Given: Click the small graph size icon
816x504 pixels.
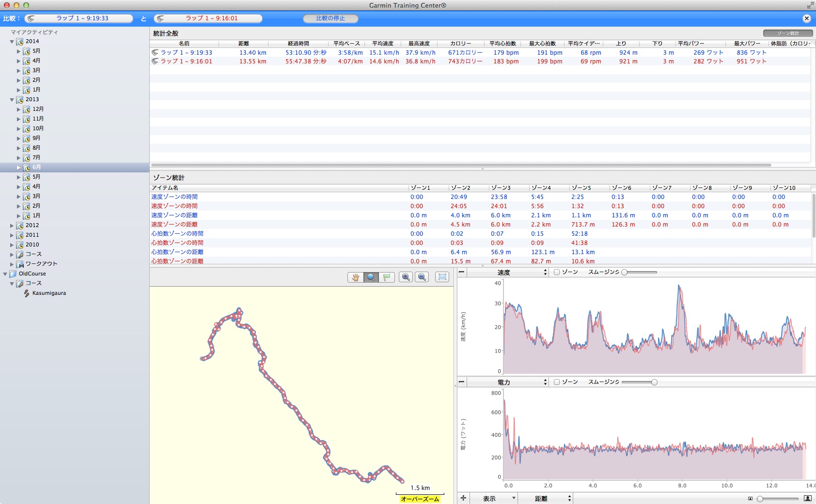Looking at the screenshot, I should (x=750, y=499).
